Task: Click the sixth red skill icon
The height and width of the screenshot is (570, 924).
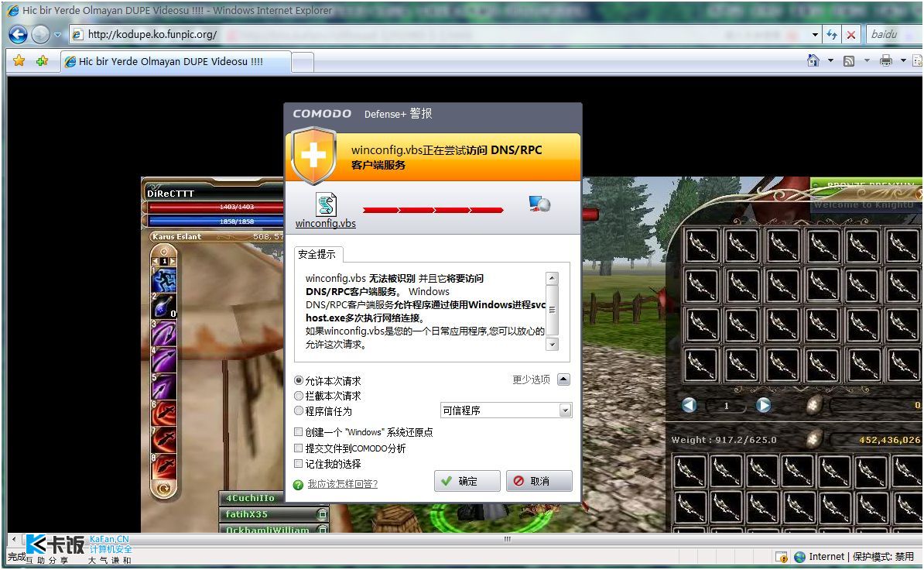Action: (x=164, y=414)
